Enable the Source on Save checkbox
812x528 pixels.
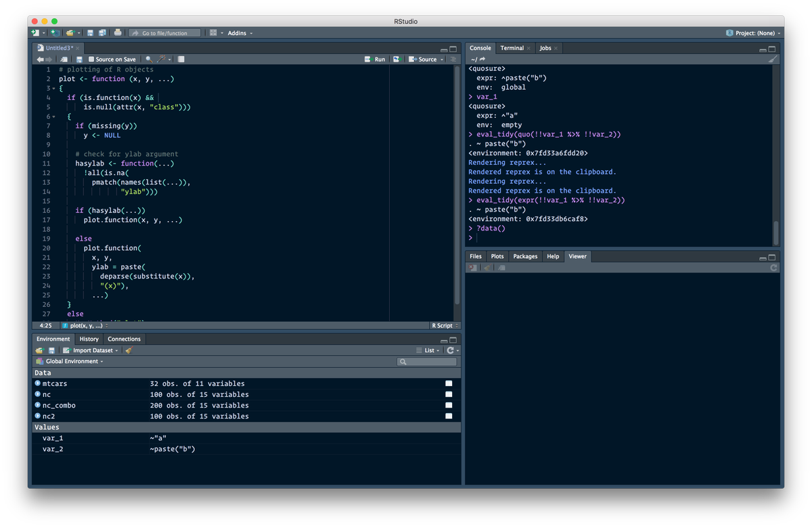point(92,59)
